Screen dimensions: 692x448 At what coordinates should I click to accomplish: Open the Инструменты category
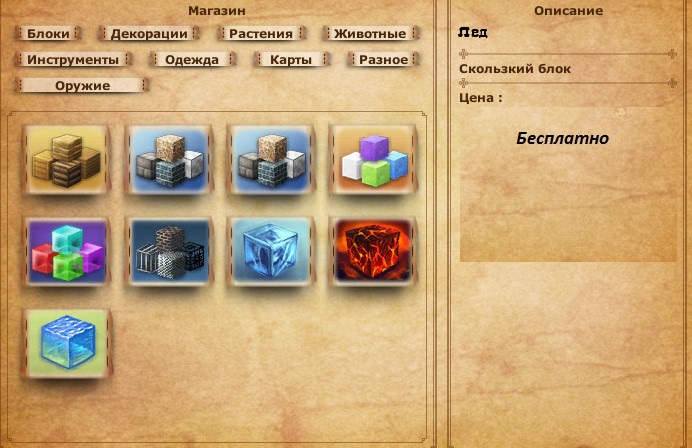[73, 60]
